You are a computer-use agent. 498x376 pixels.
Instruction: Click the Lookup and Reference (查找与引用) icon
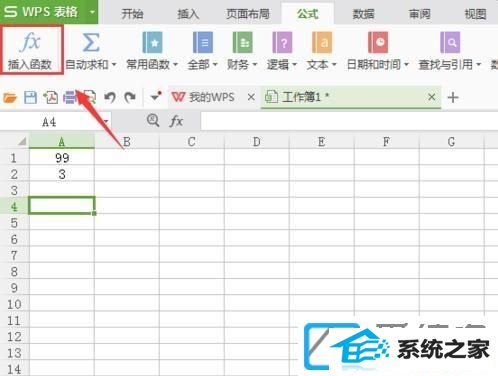(x=450, y=42)
